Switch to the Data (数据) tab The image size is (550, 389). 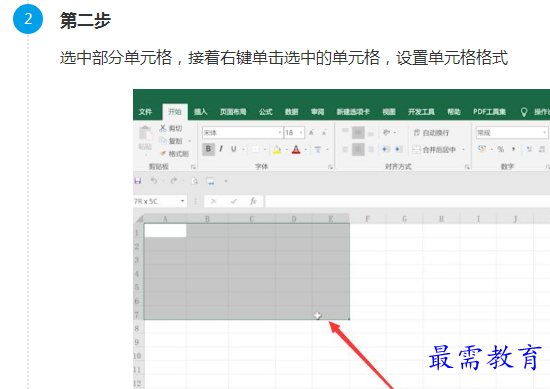pyautogui.click(x=291, y=112)
